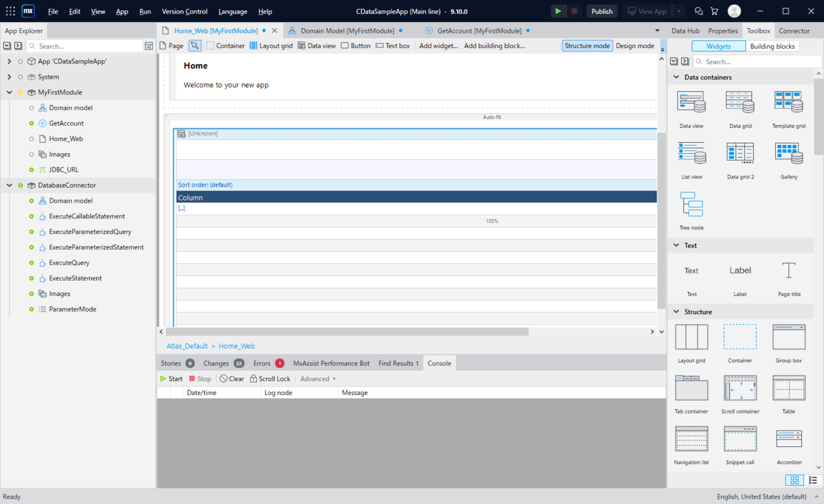824x504 pixels.
Task: Collapse the MyFirstModule tree node
Action: click(x=10, y=92)
